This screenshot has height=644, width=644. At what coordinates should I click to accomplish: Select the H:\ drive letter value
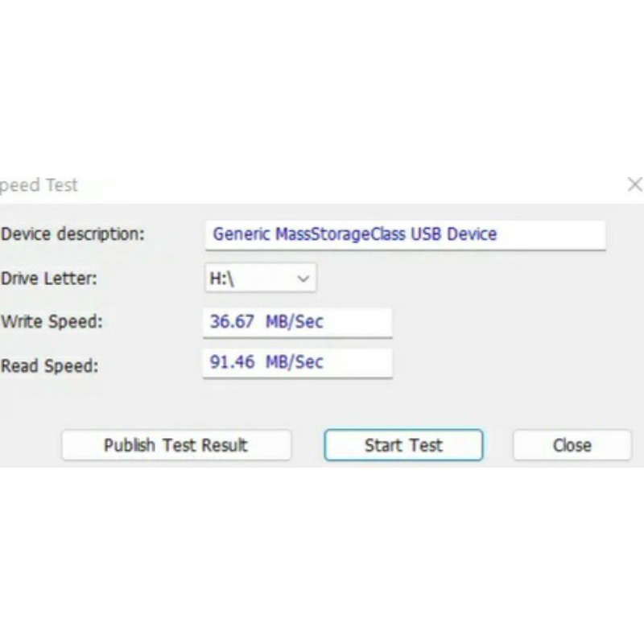tap(222, 279)
